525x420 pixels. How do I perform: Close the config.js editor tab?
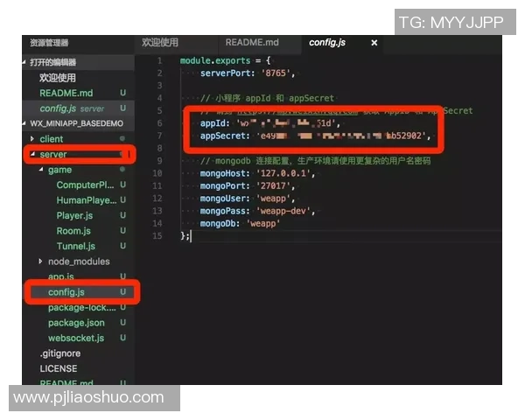tap(374, 43)
